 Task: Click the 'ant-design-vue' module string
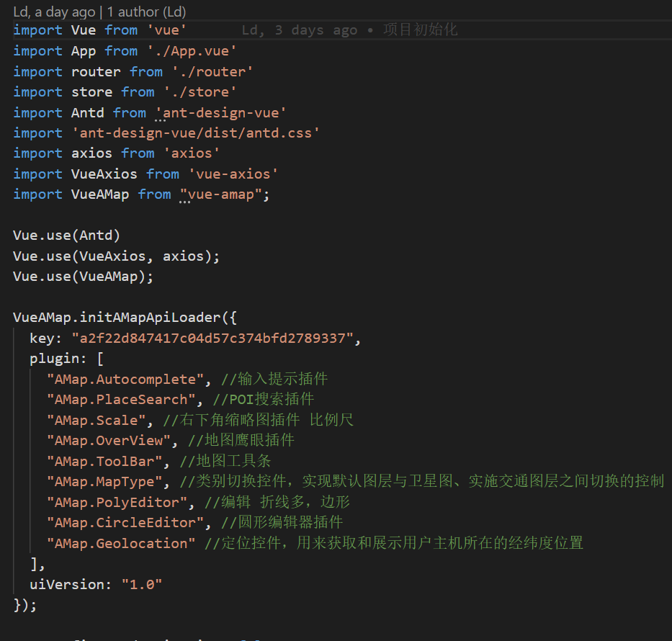pos(220,112)
